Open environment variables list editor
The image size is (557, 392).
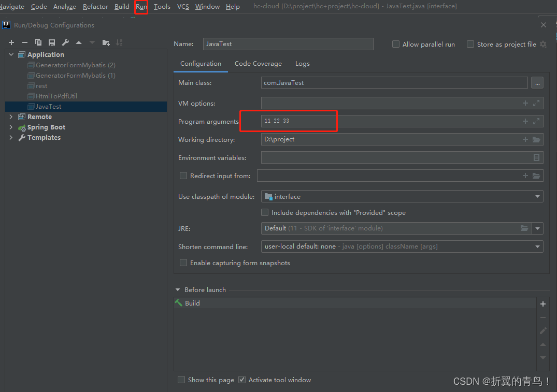(x=536, y=157)
